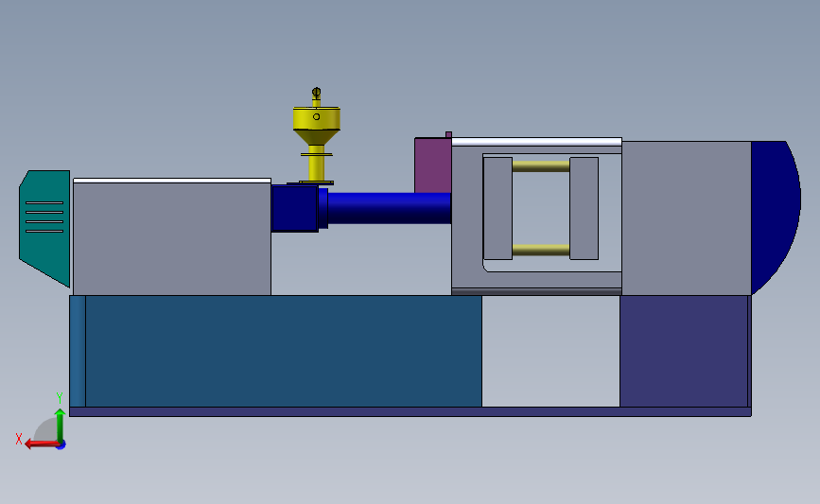820x504 pixels.
Task: Click the red X axis arrow
Action: pos(42,444)
